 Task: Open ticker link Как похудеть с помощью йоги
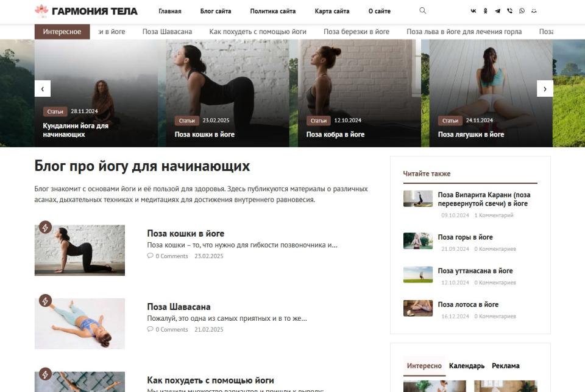coord(258,32)
